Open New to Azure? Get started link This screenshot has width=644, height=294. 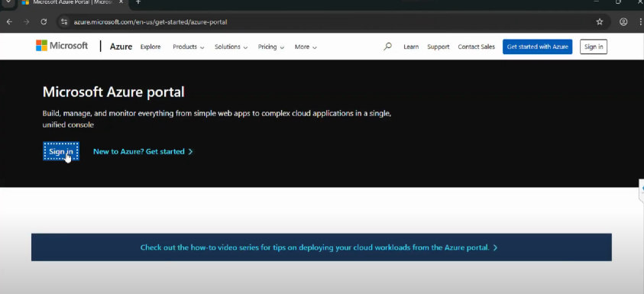143,151
